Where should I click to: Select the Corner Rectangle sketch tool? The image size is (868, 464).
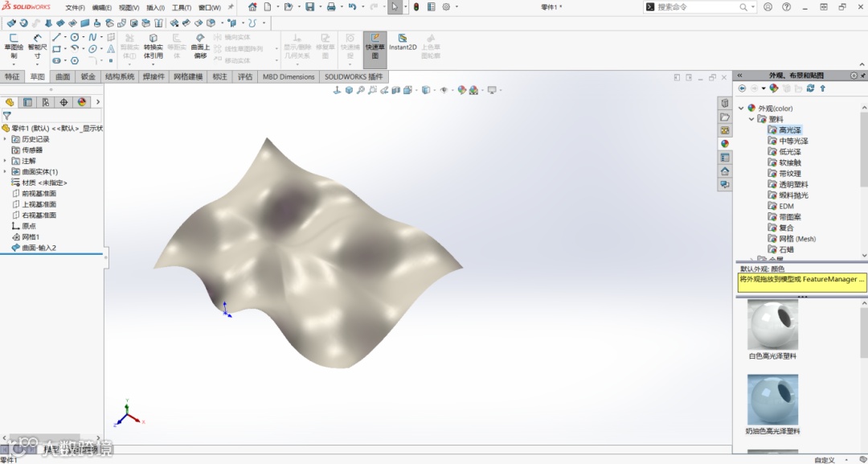coord(56,49)
